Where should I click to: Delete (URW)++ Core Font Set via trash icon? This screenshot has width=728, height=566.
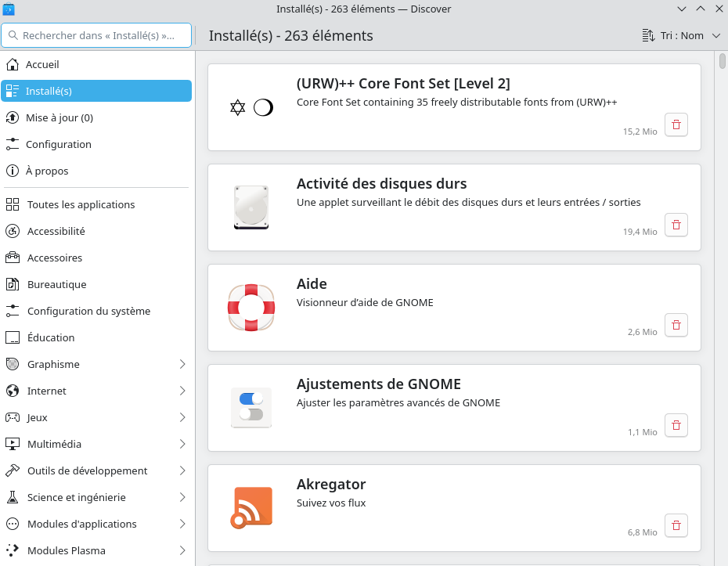[676, 124]
